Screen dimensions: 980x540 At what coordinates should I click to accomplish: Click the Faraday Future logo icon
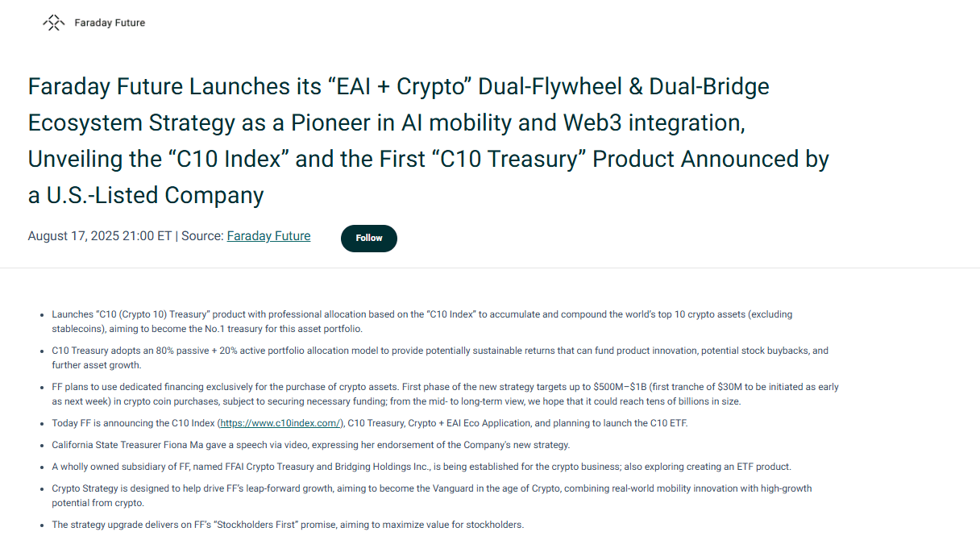coord(53,23)
